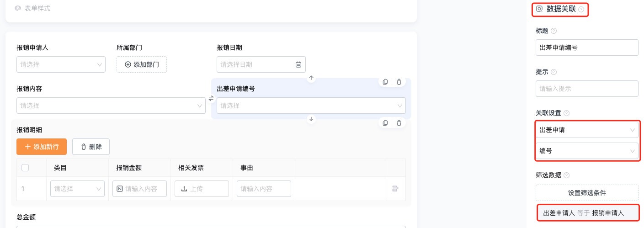This screenshot has width=644, height=228.
Task: Click the swap icon beside 报销内容 field
Action: (x=211, y=98)
